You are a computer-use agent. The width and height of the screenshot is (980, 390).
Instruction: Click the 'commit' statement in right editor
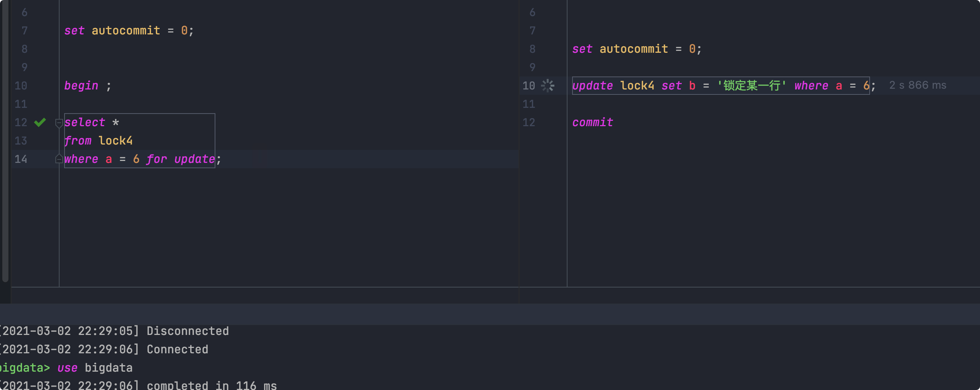(592, 122)
